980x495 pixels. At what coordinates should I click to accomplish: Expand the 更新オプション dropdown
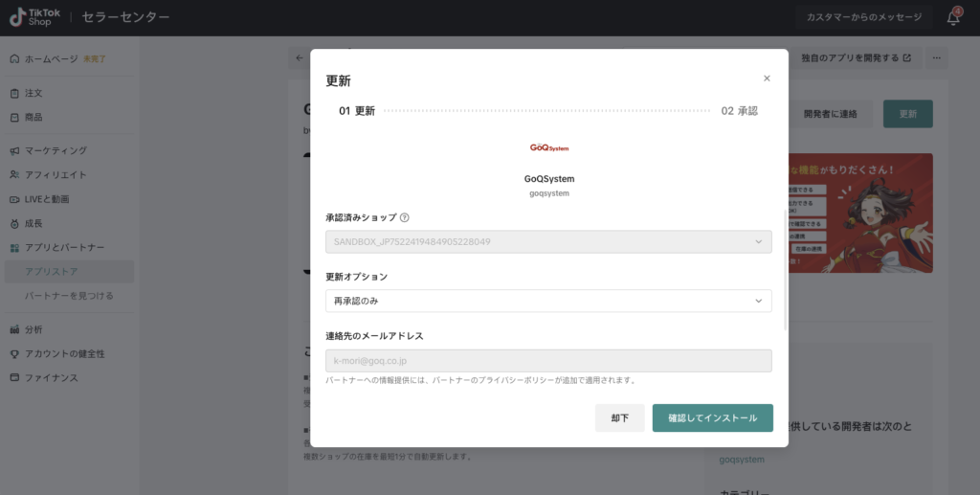(548, 301)
